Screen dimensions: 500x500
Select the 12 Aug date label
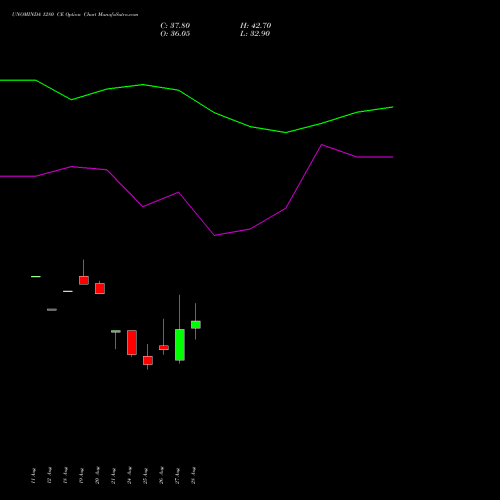49,476
